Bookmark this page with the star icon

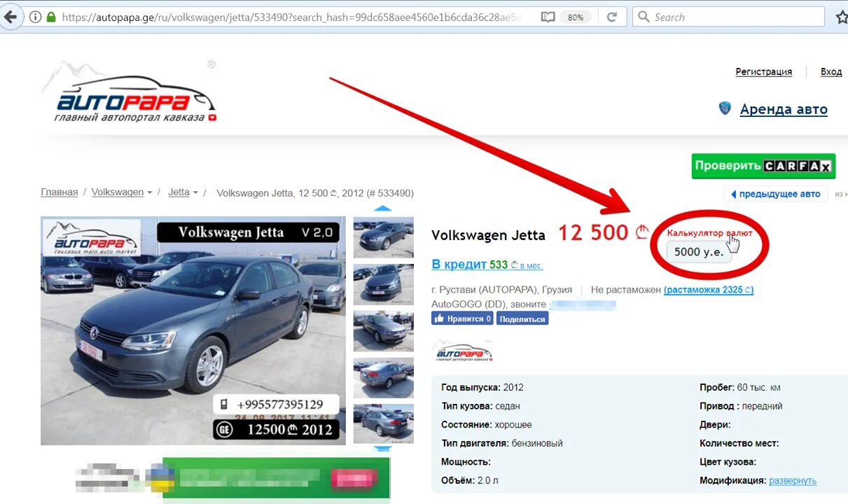tap(841, 17)
